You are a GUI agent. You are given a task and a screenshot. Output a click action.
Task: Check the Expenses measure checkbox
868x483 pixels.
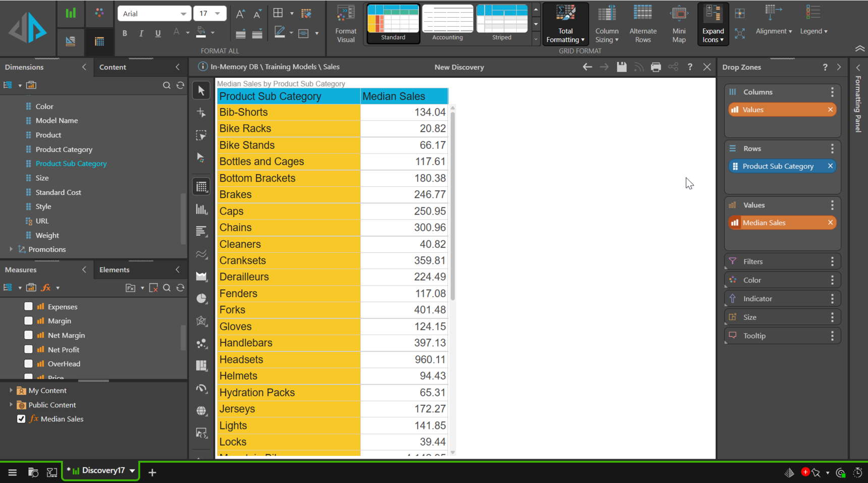click(x=29, y=306)
